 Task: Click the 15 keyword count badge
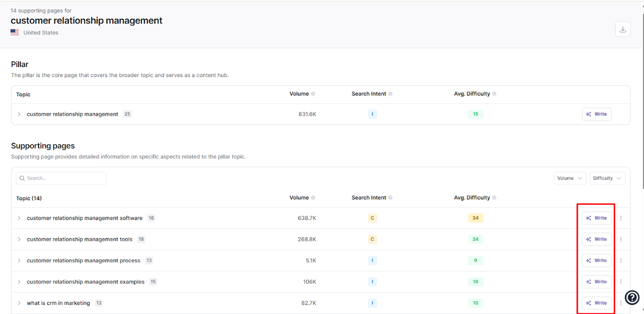click(x=153, y=282)
